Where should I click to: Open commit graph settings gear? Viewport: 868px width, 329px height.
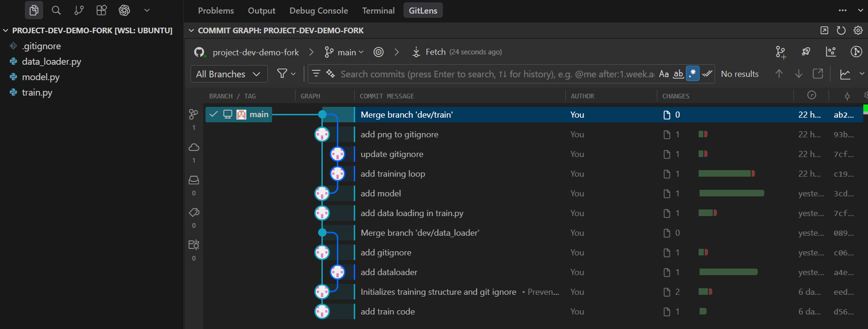pyautogui.click(x=858, y=30)
